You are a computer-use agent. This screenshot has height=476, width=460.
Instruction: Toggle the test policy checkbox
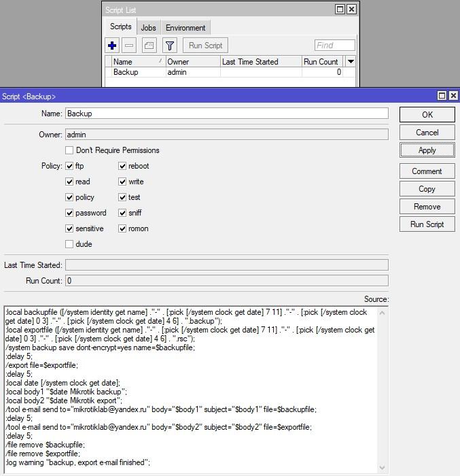point(122,197)
